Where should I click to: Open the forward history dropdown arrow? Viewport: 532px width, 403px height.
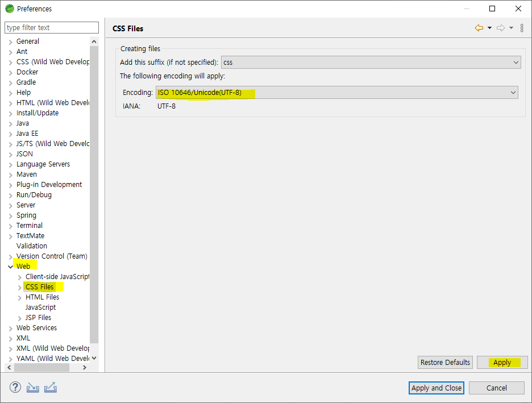pos(512,28)
